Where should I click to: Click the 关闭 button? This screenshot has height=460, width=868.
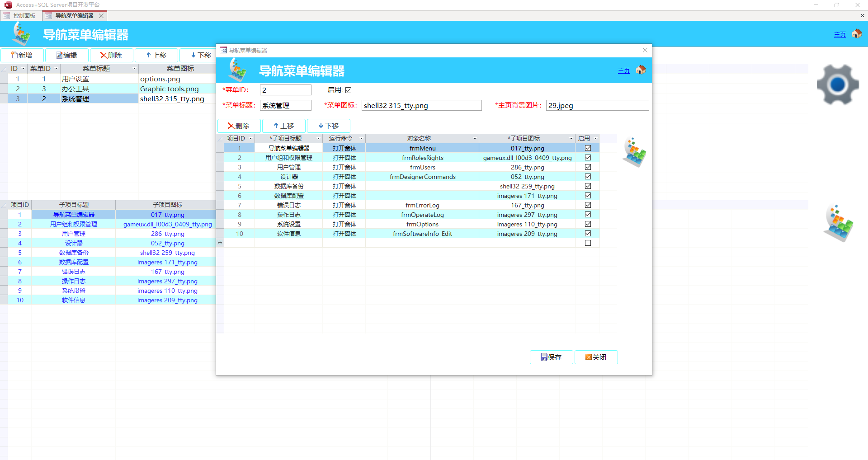(596, 357)
